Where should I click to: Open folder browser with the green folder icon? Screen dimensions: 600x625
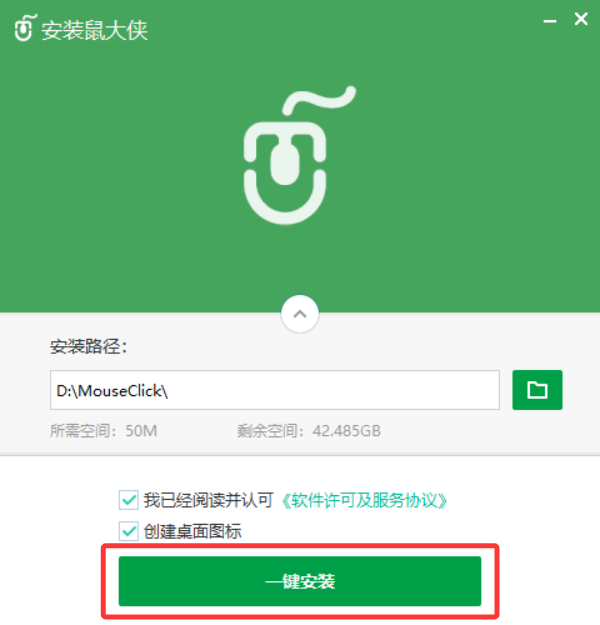537,390
